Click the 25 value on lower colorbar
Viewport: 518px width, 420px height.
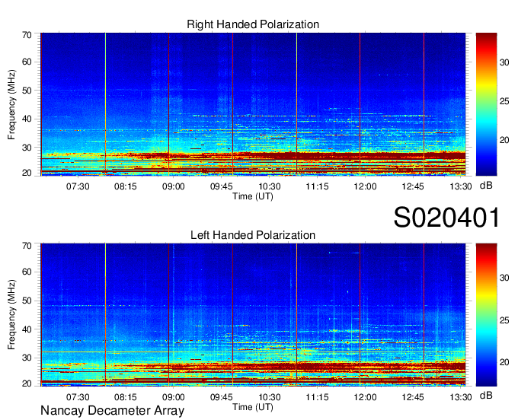tap(504, 320)
